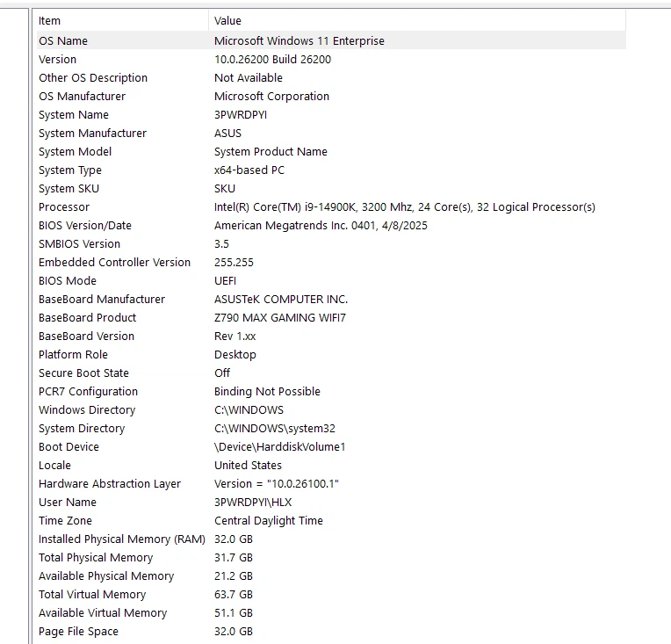Click the Desktop platform value
This screenshot has width=671, height=644.
tap(234, 355)
